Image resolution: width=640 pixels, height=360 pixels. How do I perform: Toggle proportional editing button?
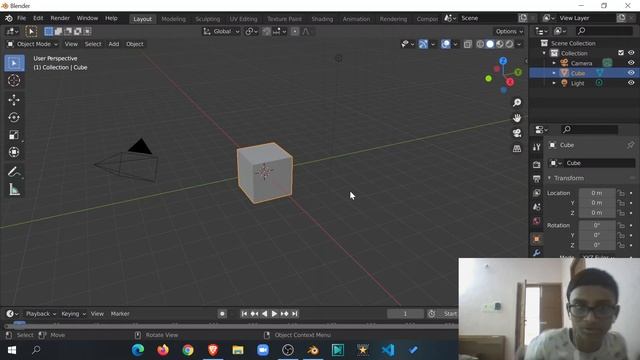(295, 31)
